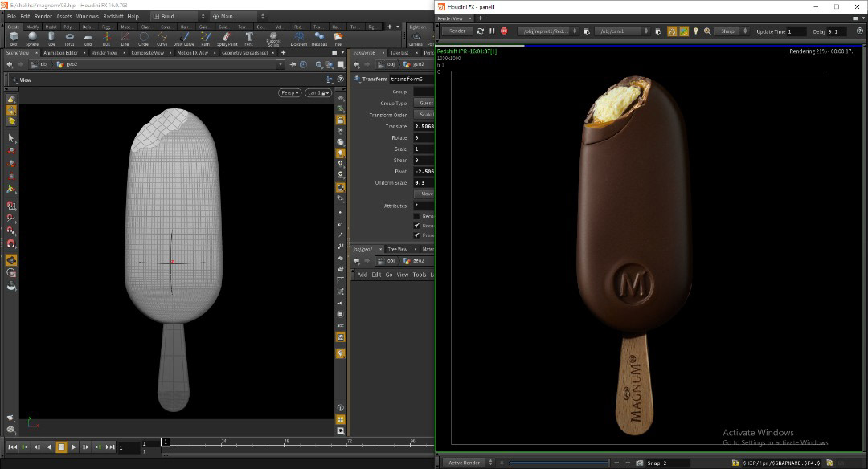Screen dimensions: 868x469
Task: Open the Persp viewport dropdown
Action: click(x=289, y=92)
